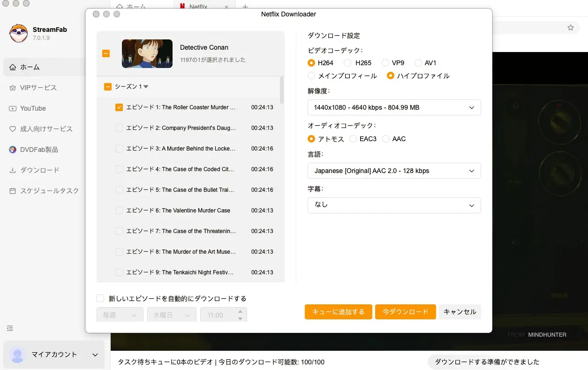Click the YouTube play icon in sidebar

[x=13, y=108]
